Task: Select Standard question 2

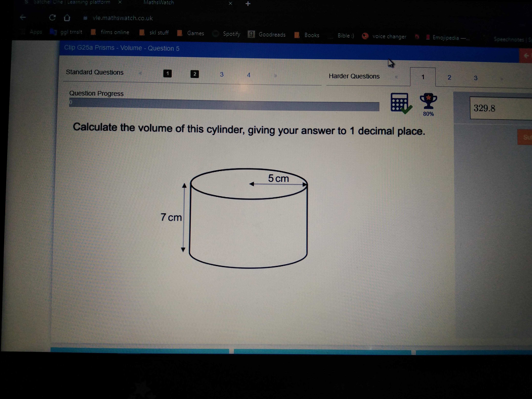Action: 195,74
